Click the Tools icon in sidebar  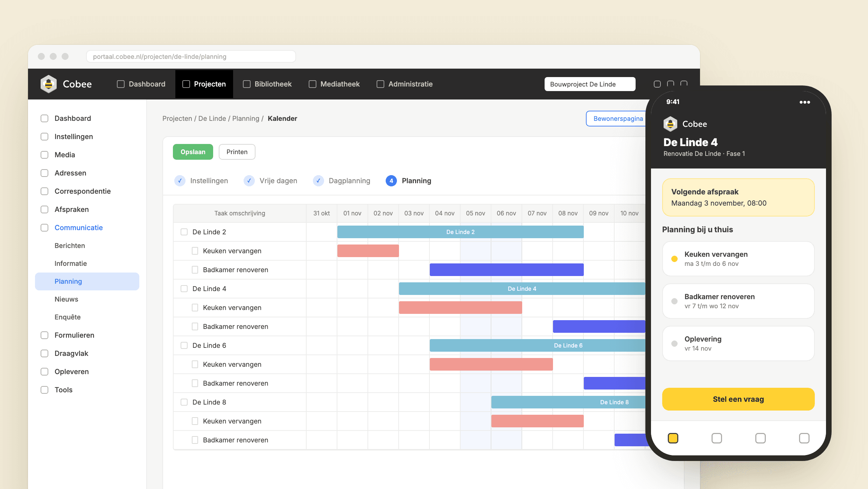(x=44, y=390)
